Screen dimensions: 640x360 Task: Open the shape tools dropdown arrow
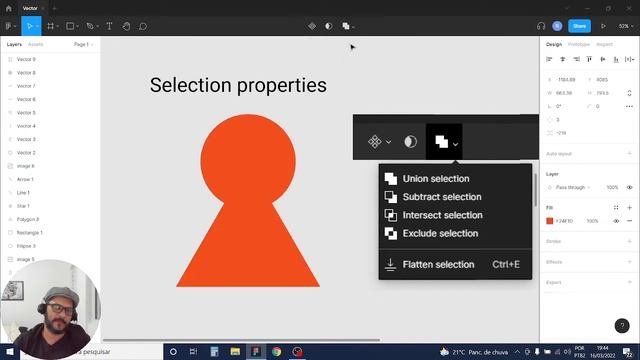tap(78, 27)
